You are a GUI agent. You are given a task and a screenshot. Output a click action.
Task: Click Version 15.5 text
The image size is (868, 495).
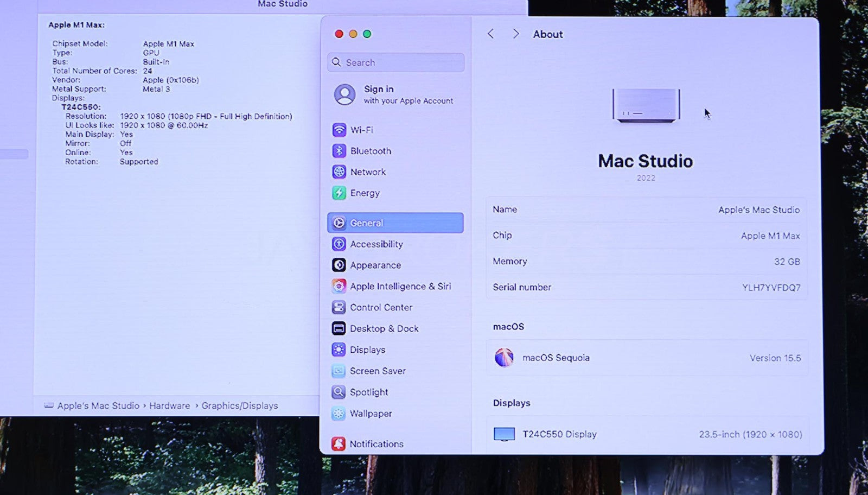click(775, 358)
